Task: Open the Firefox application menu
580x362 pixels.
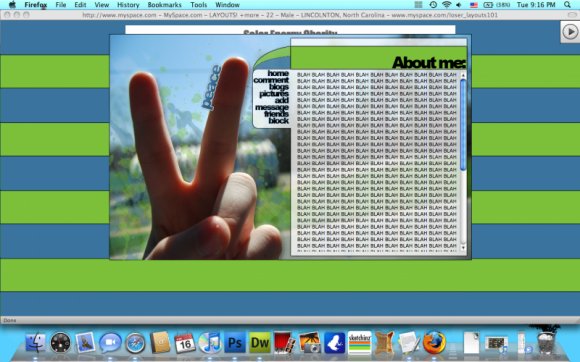Action: click(36, 5)
